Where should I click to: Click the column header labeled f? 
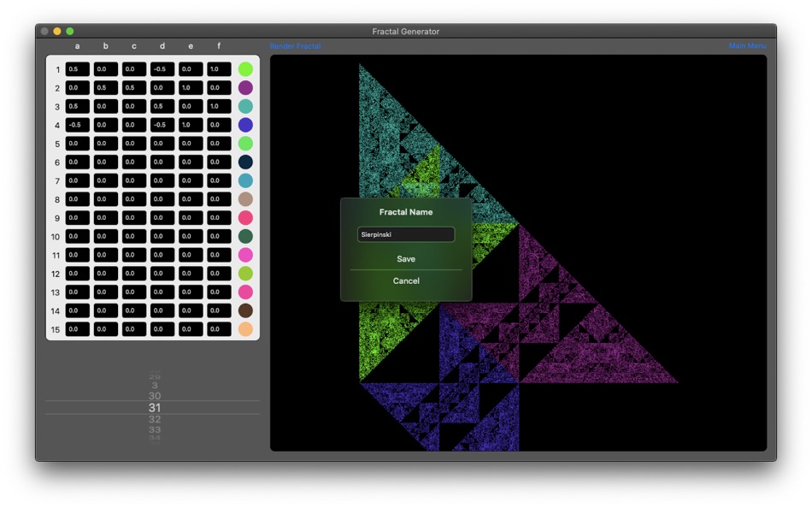pos(219,46)
